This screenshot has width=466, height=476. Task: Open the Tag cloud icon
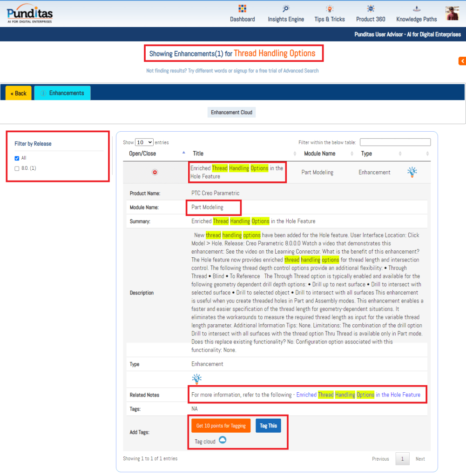point(223,440)
